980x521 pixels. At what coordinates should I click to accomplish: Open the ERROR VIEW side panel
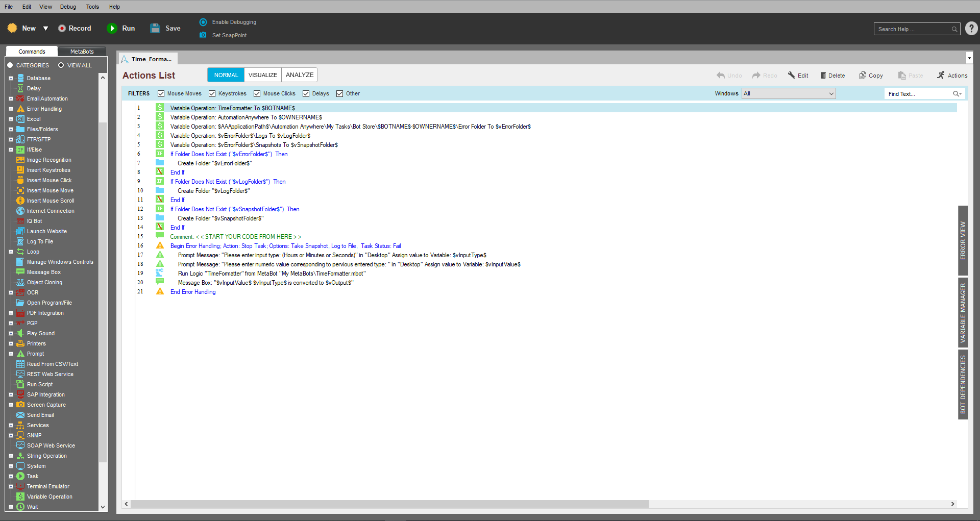tap(963, 240)
